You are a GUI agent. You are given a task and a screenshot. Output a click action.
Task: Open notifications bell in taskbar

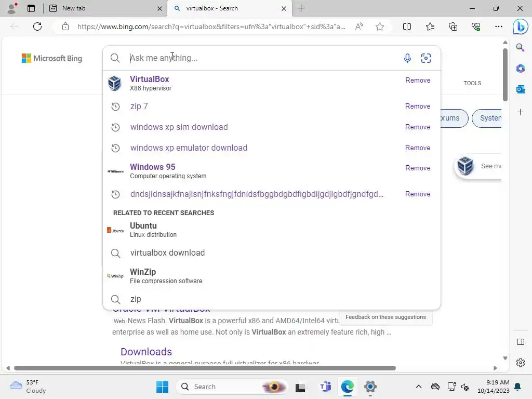pyautogui.click(x=518, y=387)
